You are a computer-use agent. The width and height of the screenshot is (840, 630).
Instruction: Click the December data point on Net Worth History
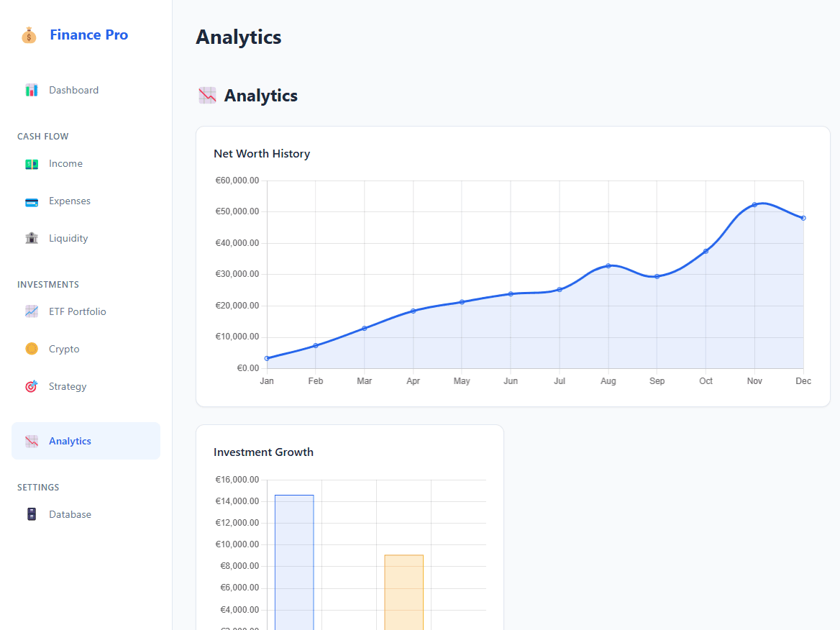[803, 217]
